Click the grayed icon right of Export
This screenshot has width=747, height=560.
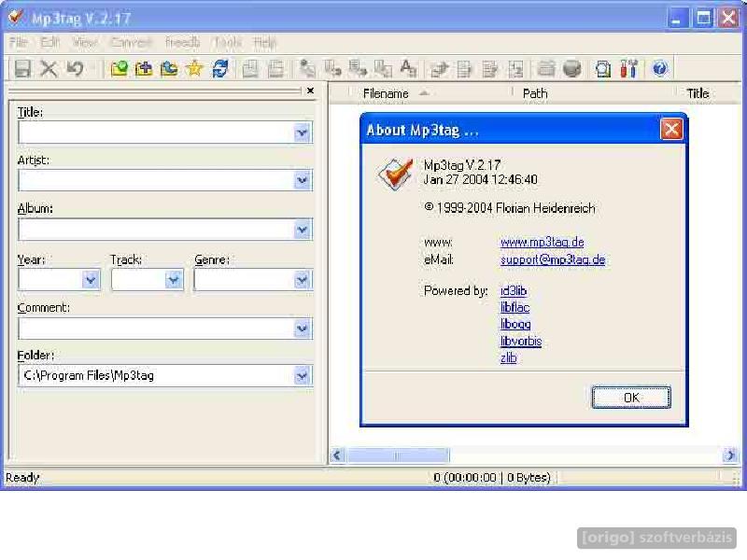click(x=464, y=68)
